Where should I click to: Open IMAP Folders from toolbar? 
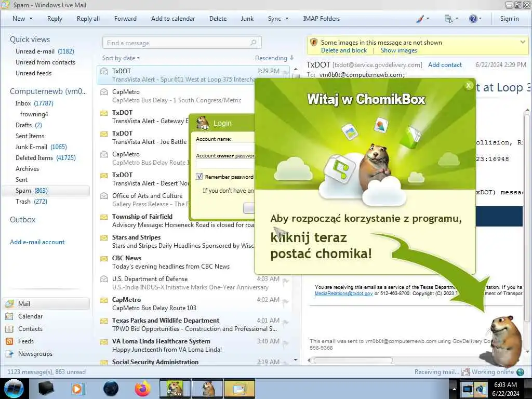coord(321,19)
